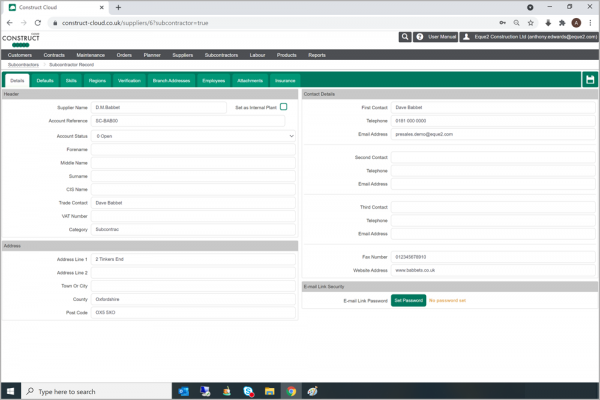Open the Reports menu
This screenshot has width=600, height=400.
click(x=316, y=55)
